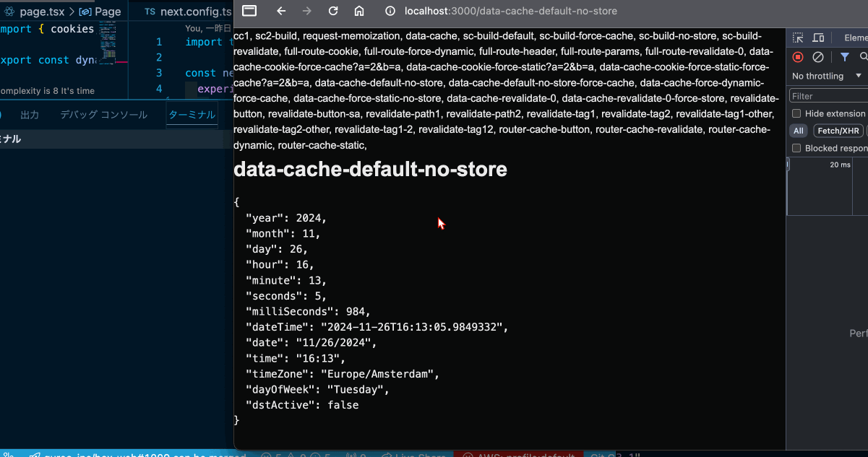Click the "milliSeconds": 984 JSON line

pos(308,312)
